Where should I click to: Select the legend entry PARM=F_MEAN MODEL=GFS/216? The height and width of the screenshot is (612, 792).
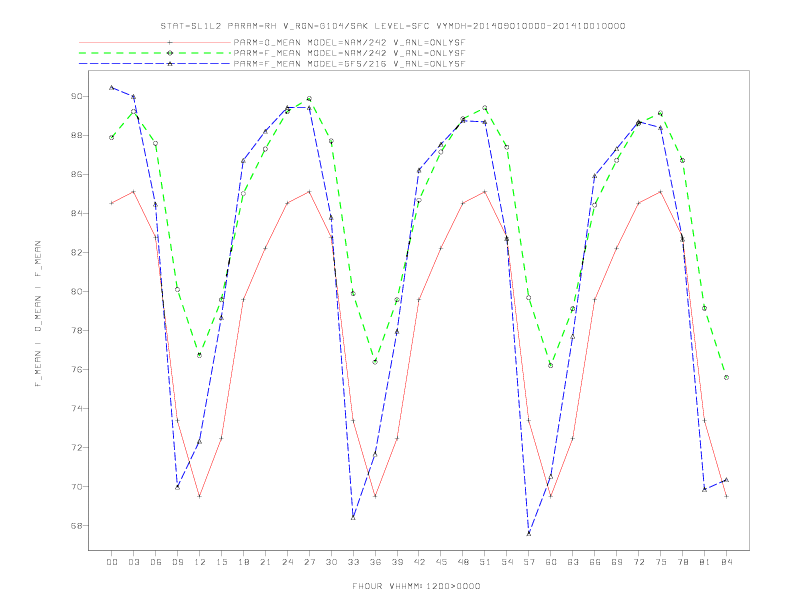click(349, 64)
